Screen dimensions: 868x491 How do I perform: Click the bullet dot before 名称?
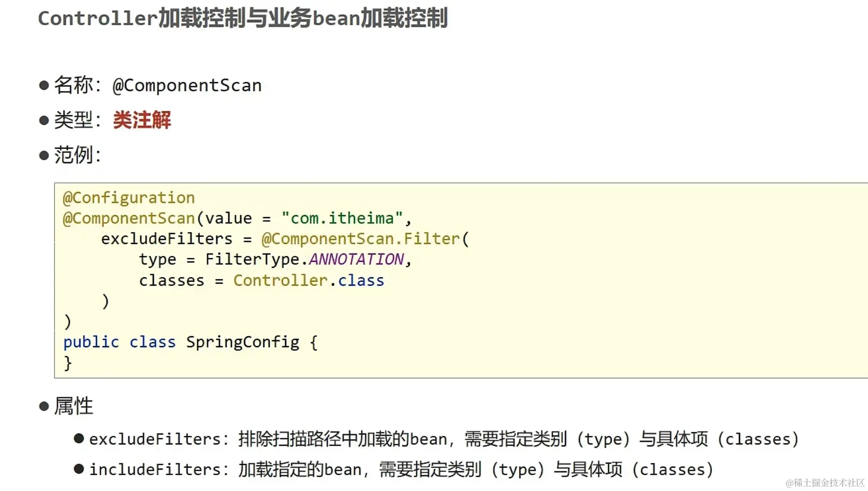(x=44, y=85)
